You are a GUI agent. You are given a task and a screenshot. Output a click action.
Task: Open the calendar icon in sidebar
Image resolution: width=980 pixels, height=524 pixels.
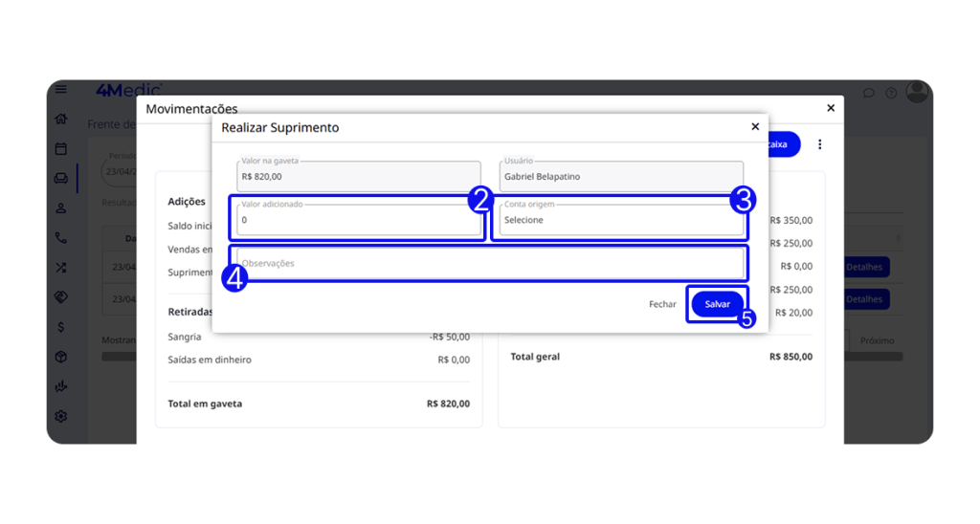coord(61,148)
